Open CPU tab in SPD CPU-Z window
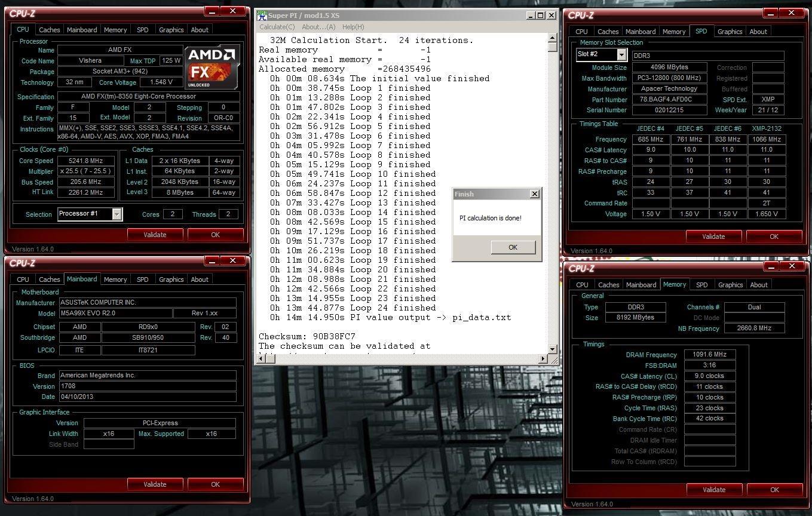This screenshot has width=812, height=516. (581, 32)
